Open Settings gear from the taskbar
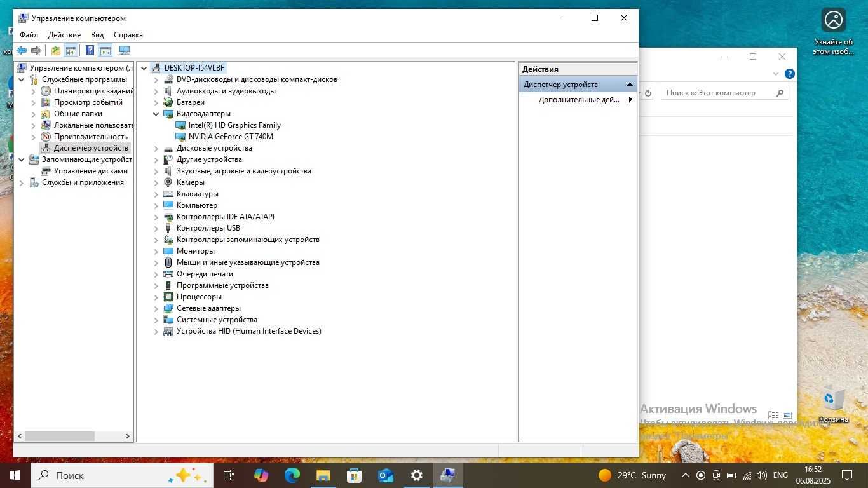This screenshot has width=868, height=488. (x=416, y=475)
